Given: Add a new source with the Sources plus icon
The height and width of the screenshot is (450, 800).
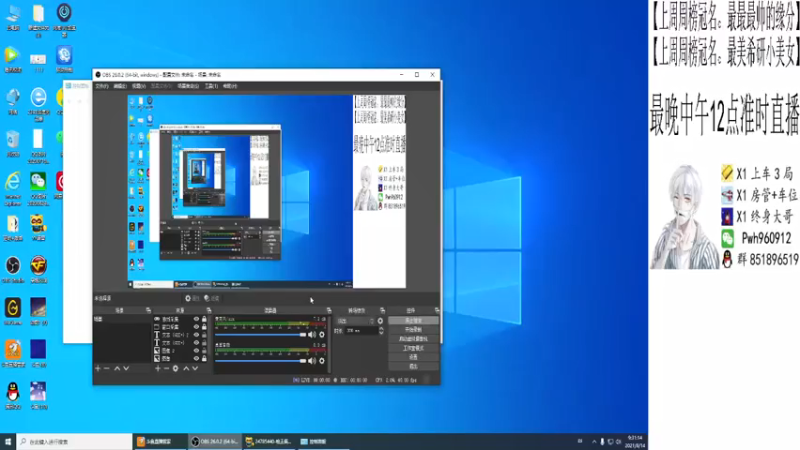Looking at the screenshot, I should pyautogui.click(x=158, y=368).
